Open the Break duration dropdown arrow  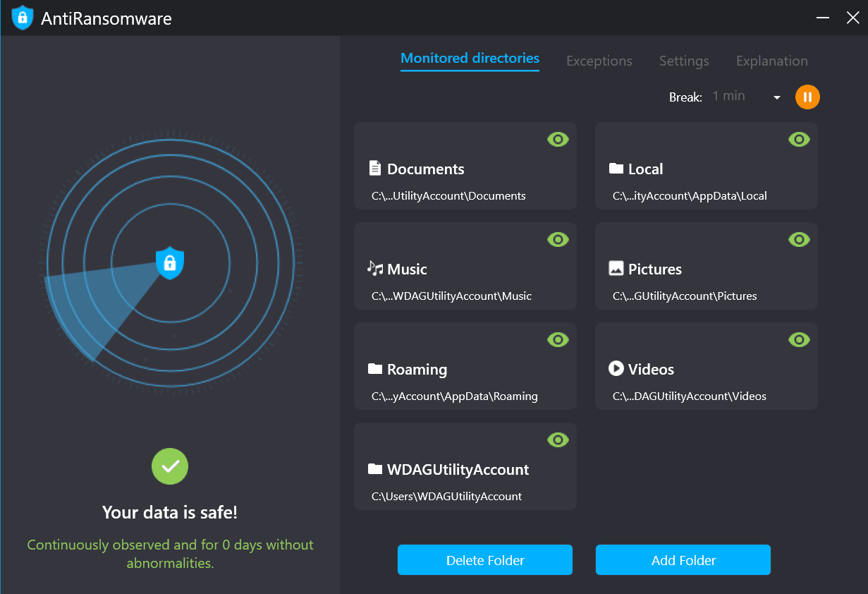pos(777,97)
